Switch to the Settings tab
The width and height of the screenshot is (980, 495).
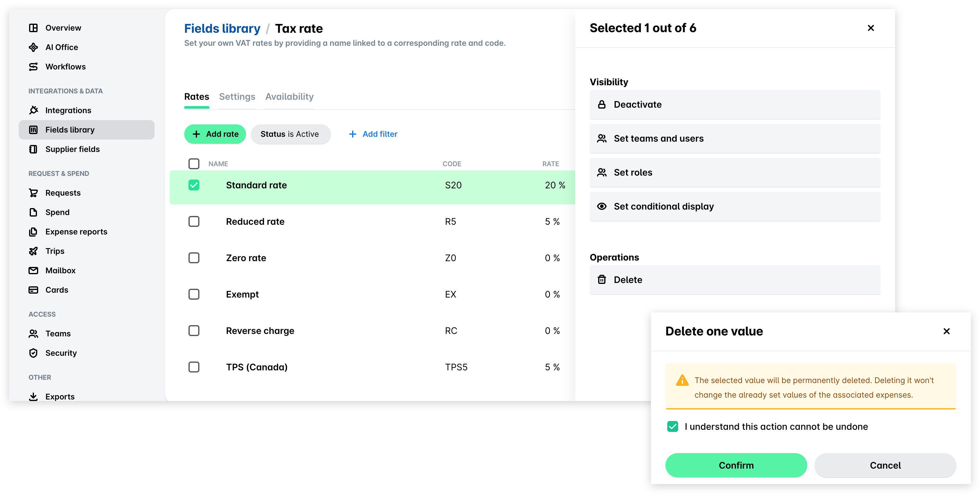237,97
